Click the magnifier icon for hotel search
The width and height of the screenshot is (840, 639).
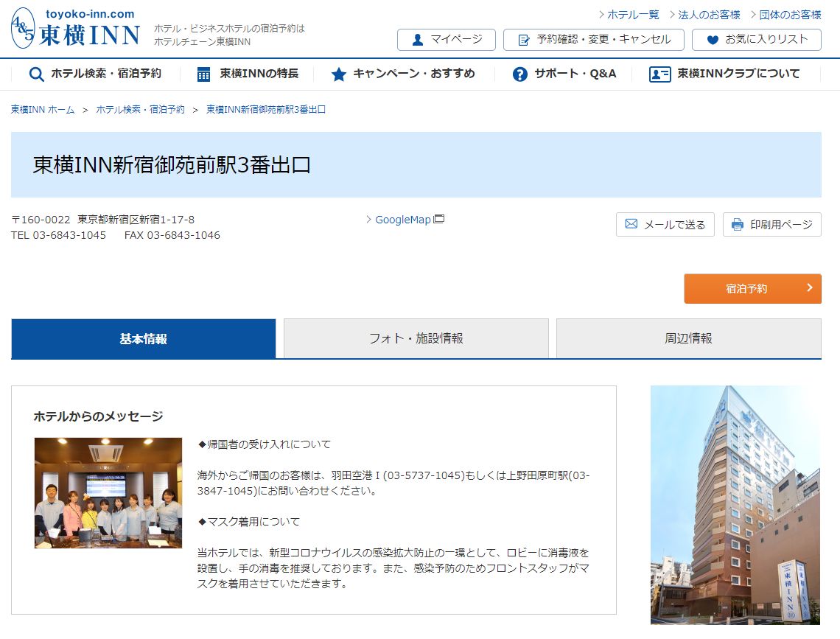point(36,74)
